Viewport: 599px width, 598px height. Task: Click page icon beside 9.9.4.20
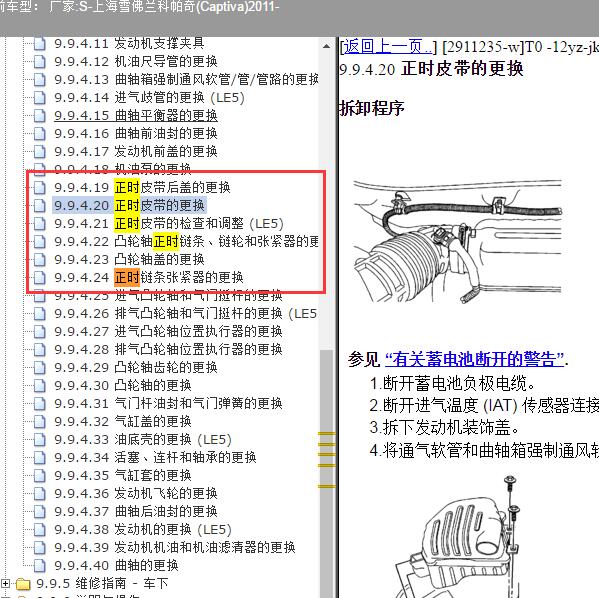[x=40, y=206]
